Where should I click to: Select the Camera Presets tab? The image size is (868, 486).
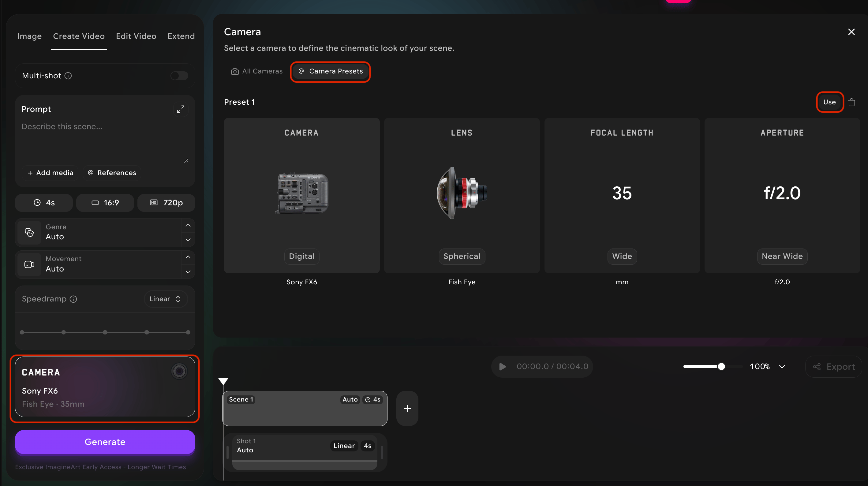(x=331, y=71)
